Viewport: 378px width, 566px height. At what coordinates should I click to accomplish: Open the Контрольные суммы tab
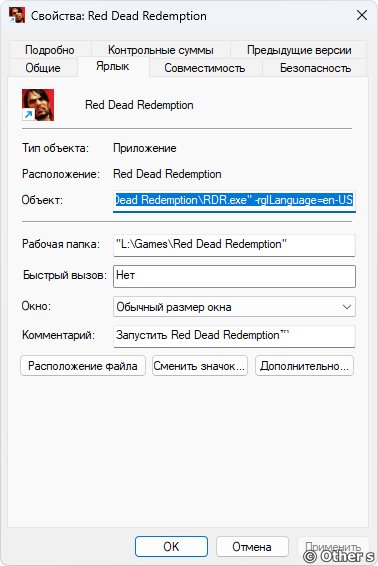coord(161,50)
